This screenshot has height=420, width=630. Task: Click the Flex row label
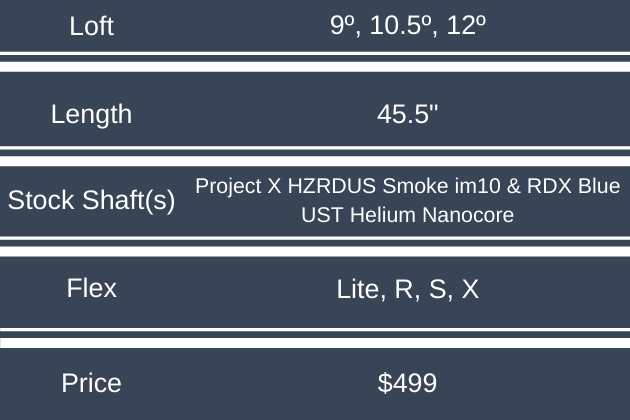pyautogui.click(x=92, y=289)
